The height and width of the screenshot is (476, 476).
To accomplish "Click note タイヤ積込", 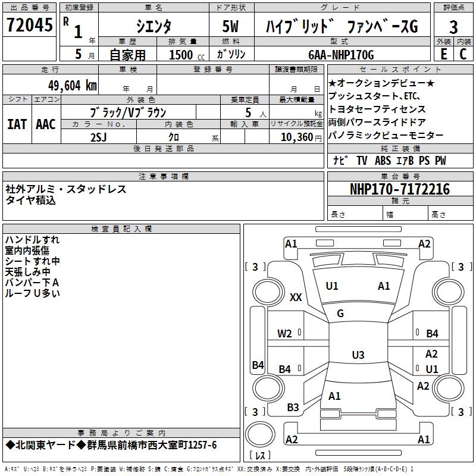I will (x=31, y=200).
